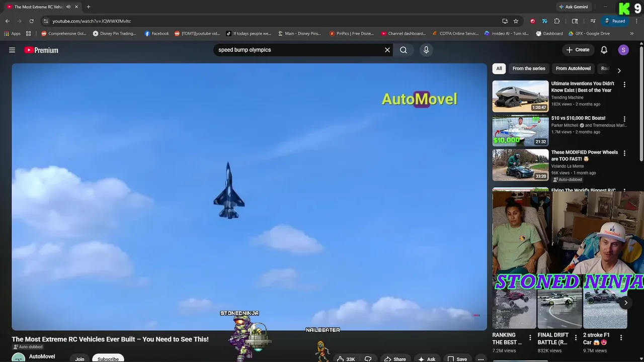Open Ultimate Inventions video thumbnail

coord(520,96)
